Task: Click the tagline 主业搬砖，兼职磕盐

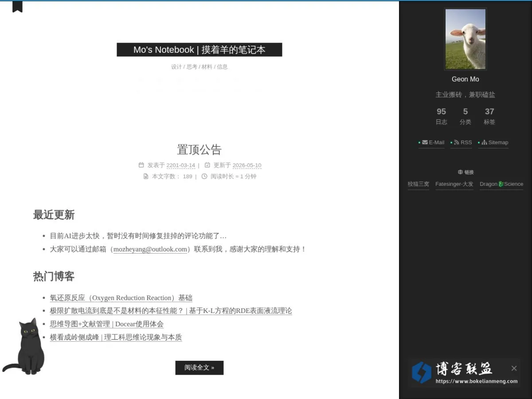Action: point(465,94)
